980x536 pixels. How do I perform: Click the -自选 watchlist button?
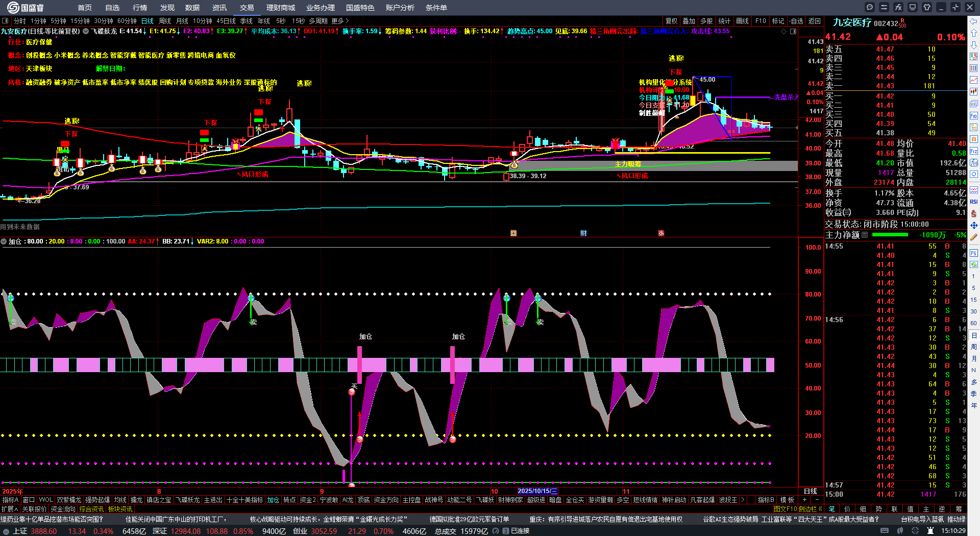796,21
